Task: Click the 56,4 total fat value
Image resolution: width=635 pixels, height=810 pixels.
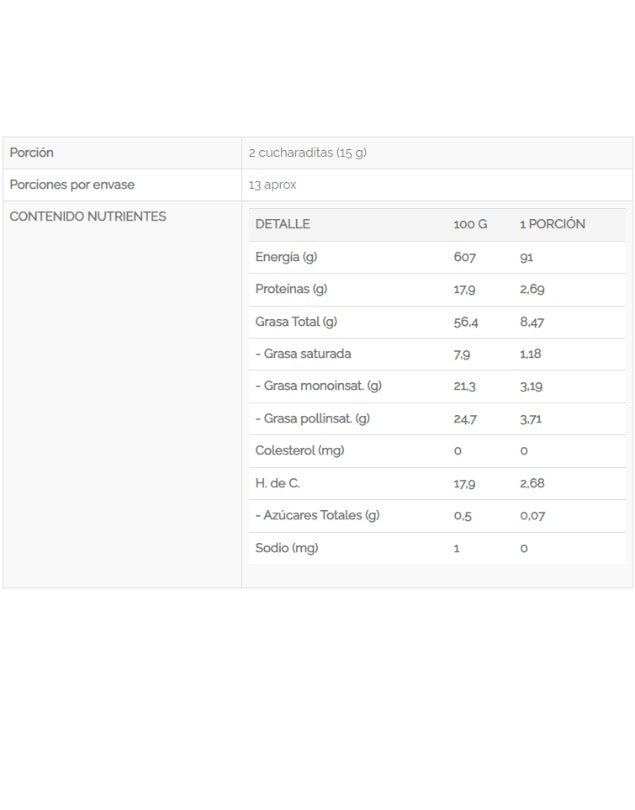Action: pyautogui.click(x=466, y=322)
